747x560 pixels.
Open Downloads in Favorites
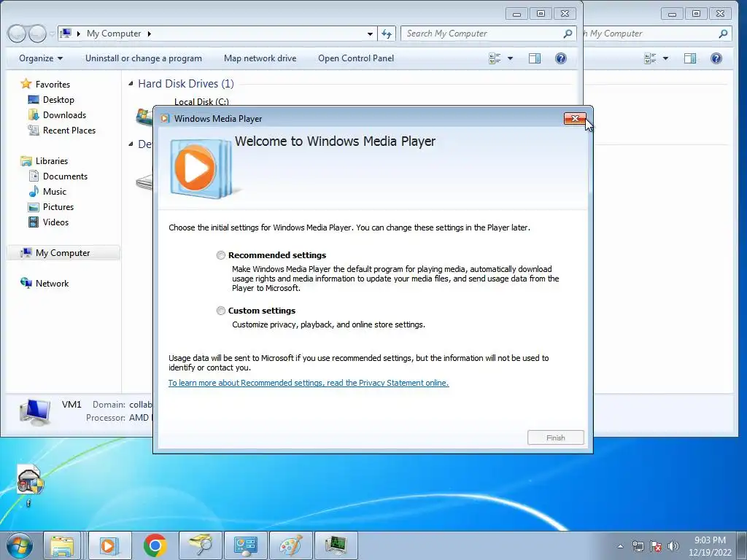click(x=57, y=114)
